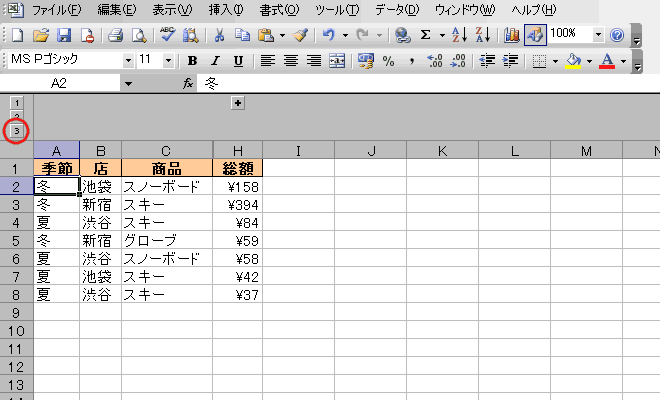Merge and center cells icon
The height and width of the screenshot is (400, 660).
(x=337, y=61)
